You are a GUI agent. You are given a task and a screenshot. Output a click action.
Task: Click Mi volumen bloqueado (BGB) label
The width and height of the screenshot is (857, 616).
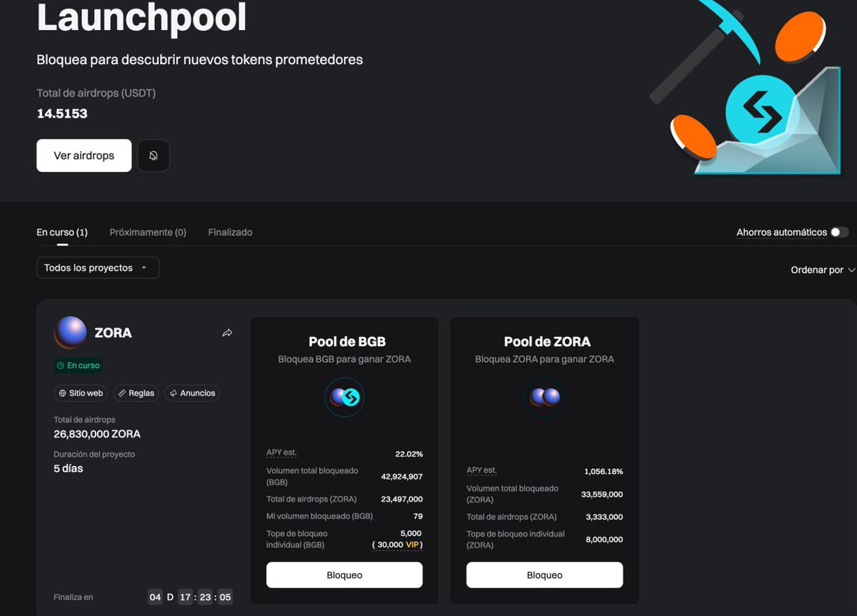click(x=319, y=516)
